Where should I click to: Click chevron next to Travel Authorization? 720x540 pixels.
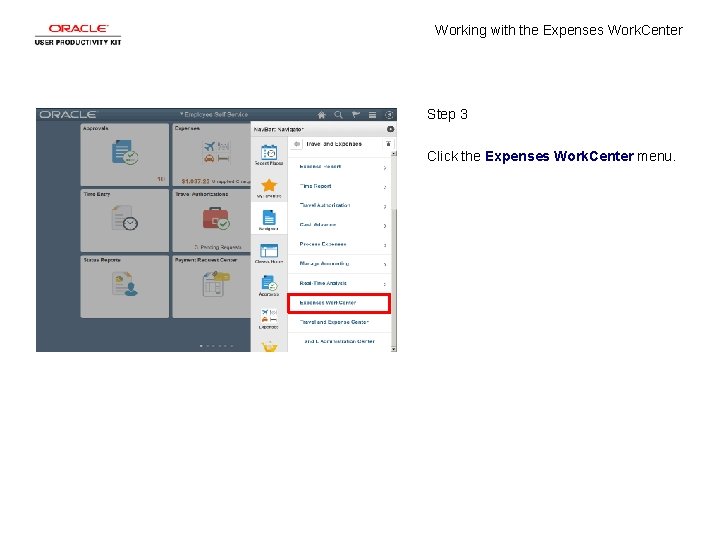click(385, 207)
